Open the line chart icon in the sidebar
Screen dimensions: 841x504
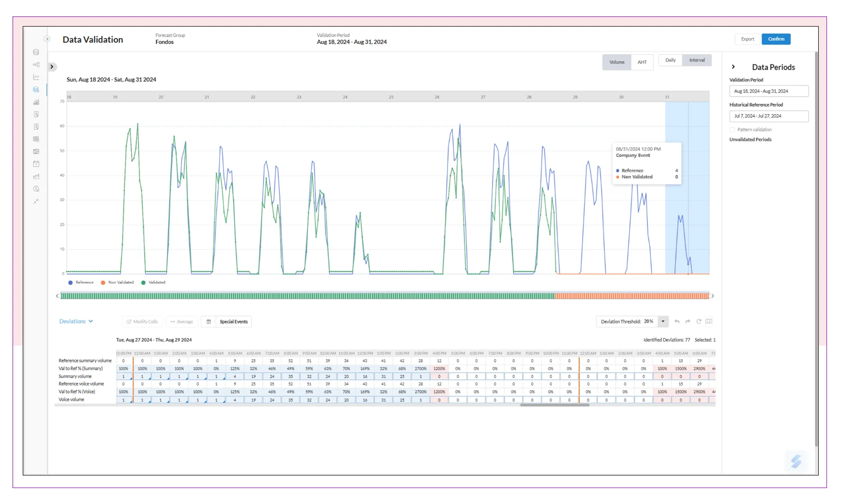tap(36, 77)
